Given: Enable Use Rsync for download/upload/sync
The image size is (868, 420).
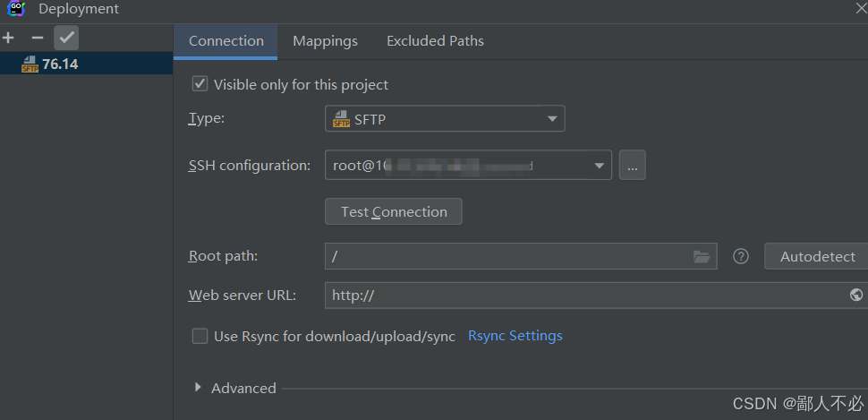Looking at the screenshot, I should click(x=200, y=336).
